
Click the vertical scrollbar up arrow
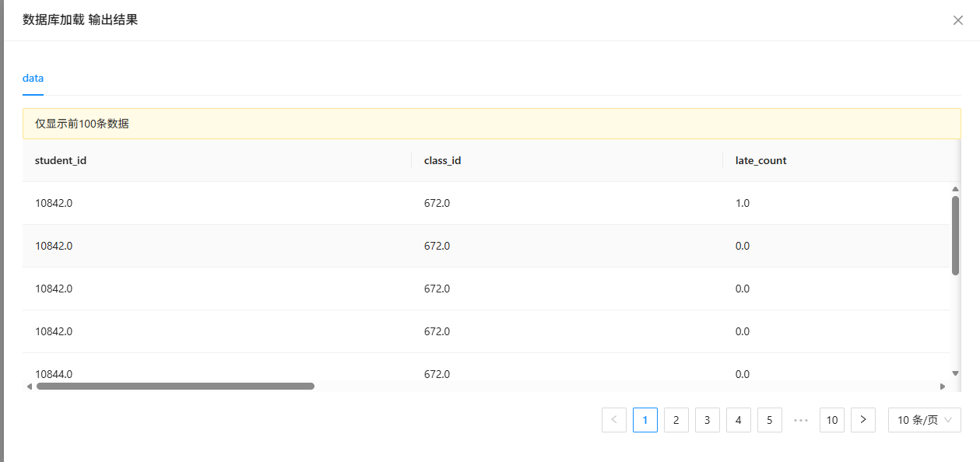[955, 189]
